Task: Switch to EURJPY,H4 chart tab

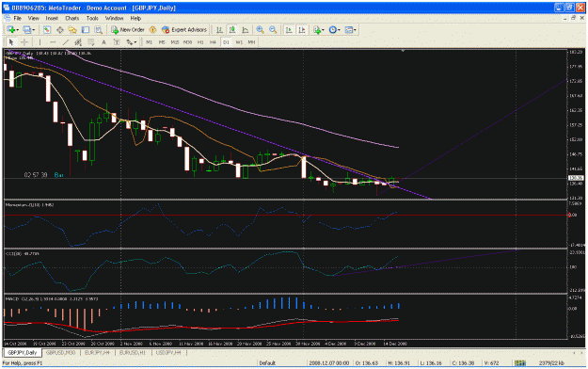Action: pos(97,352)
